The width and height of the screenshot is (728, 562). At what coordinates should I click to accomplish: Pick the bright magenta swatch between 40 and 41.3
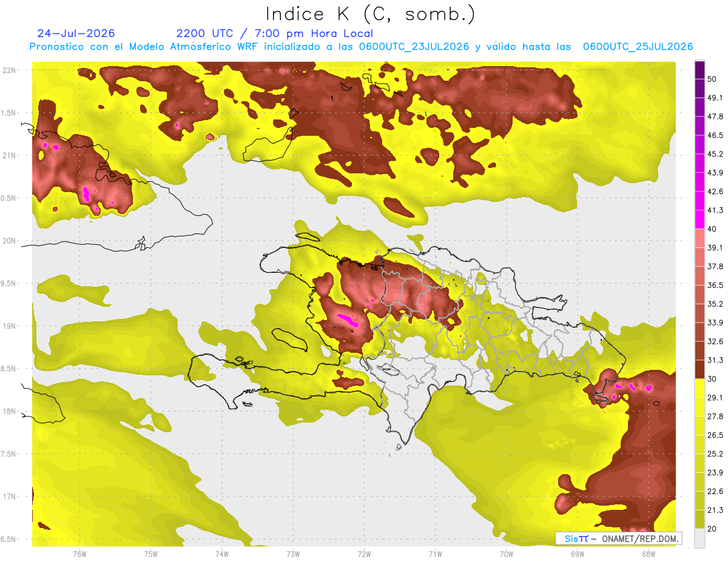pos(699,219)
